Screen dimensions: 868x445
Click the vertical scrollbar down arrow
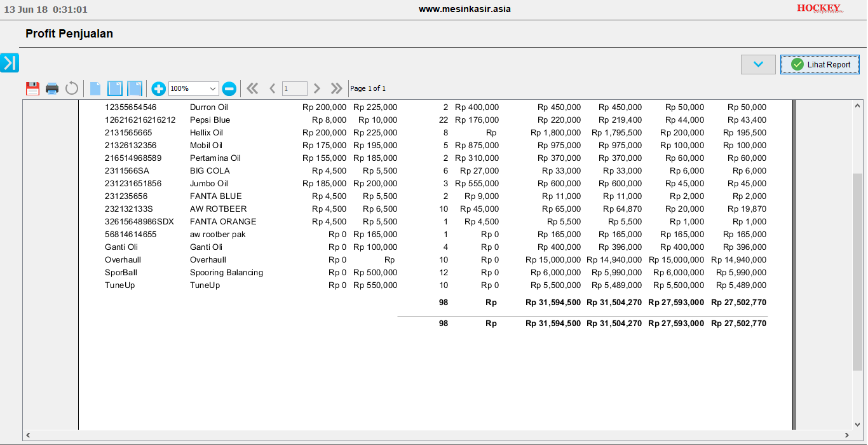click(x=857, y=424)
